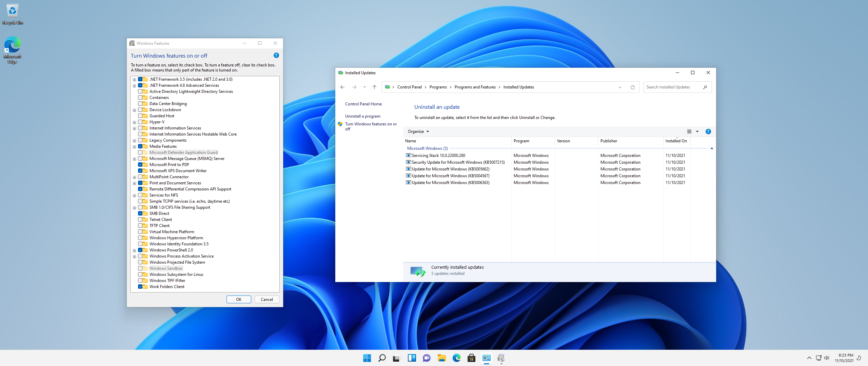Expand the Legacy Components node

coord(134,141)
